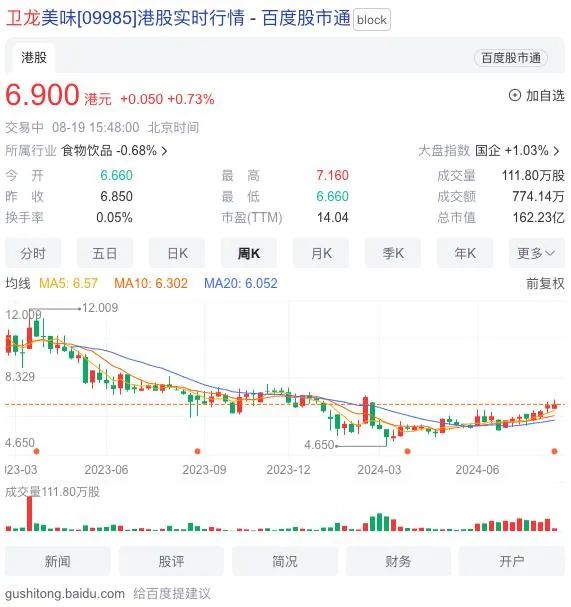Open 国企 index chevron arrow

coord(557,151)
